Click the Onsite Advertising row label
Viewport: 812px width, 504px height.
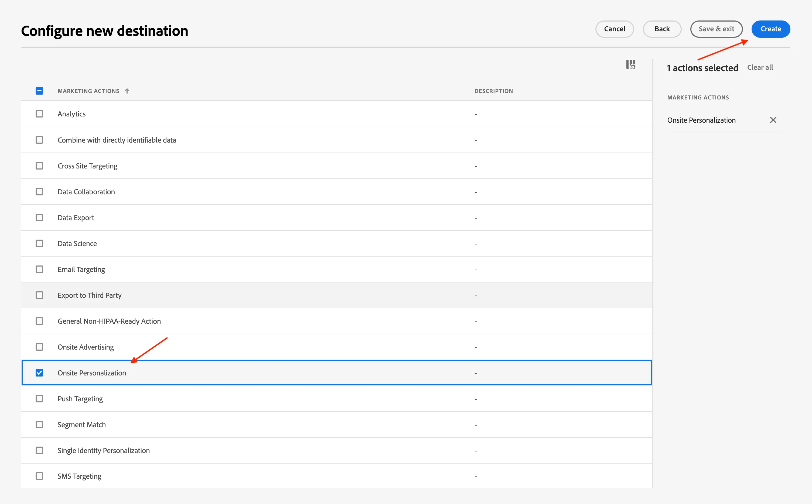pos(86,347)
